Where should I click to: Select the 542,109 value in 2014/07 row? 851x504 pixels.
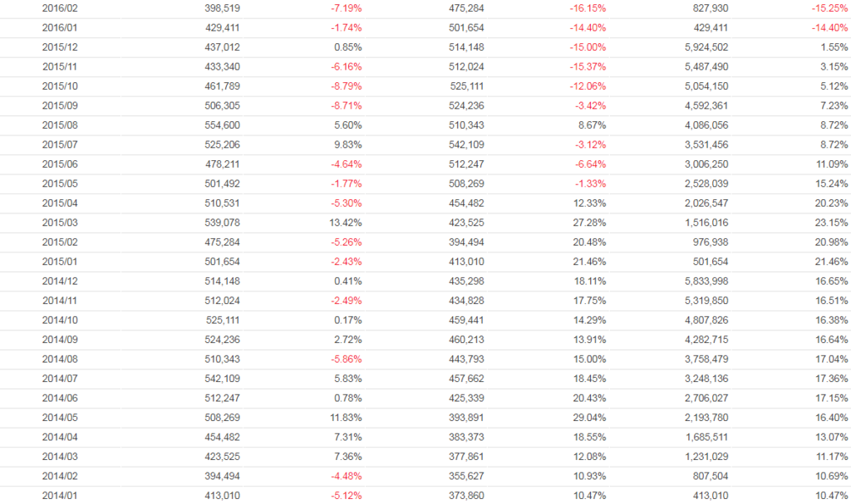pyautogui.click(x=223, y=379)
